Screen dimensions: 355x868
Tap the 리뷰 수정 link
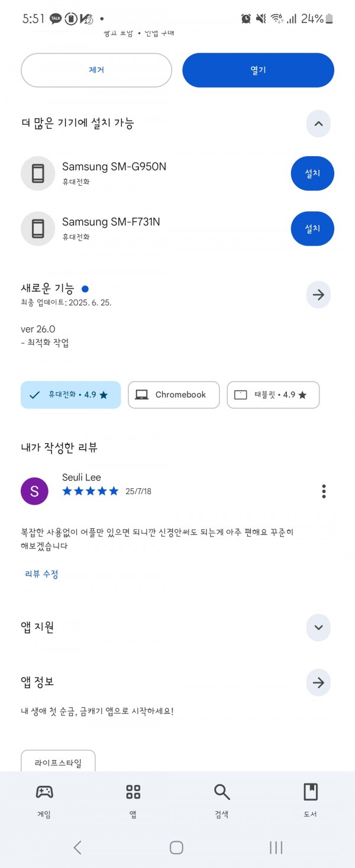point(41,574)
